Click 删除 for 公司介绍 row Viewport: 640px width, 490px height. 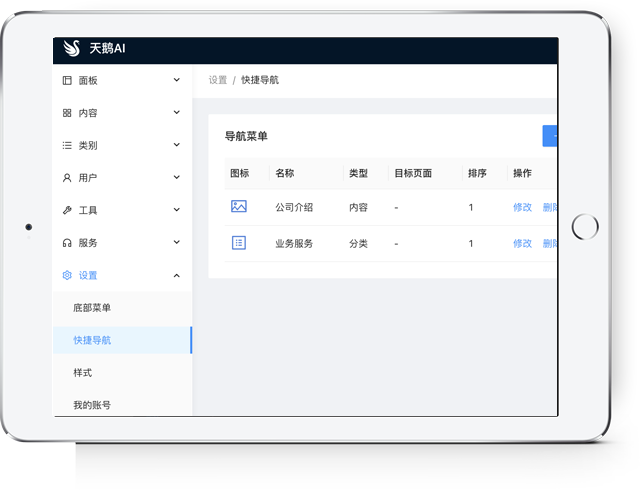tap(550, 207)
